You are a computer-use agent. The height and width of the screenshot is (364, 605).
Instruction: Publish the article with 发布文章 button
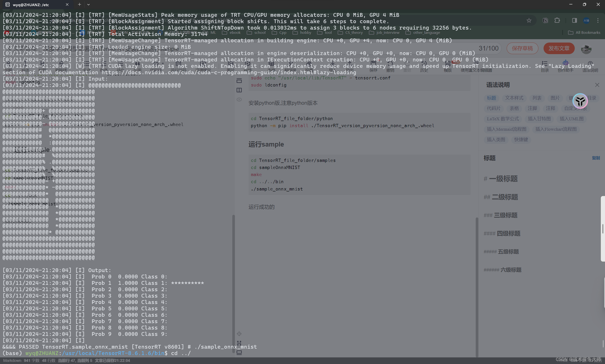[x=559, y=48]
